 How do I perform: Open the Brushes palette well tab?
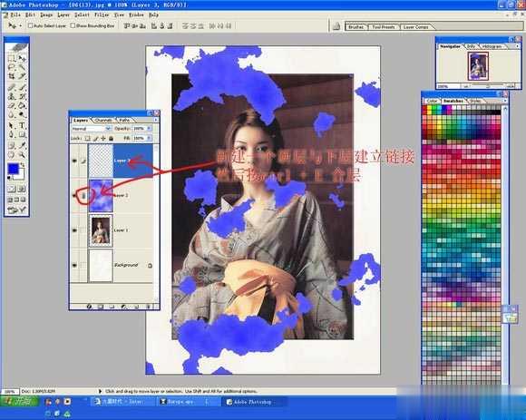(x=356, y=27)
